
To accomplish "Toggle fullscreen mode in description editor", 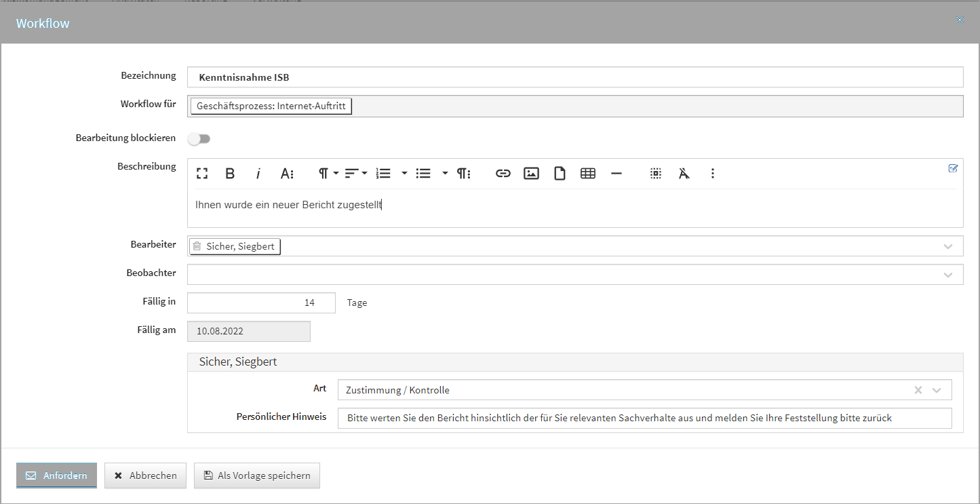I will click(x=201, y=174).
